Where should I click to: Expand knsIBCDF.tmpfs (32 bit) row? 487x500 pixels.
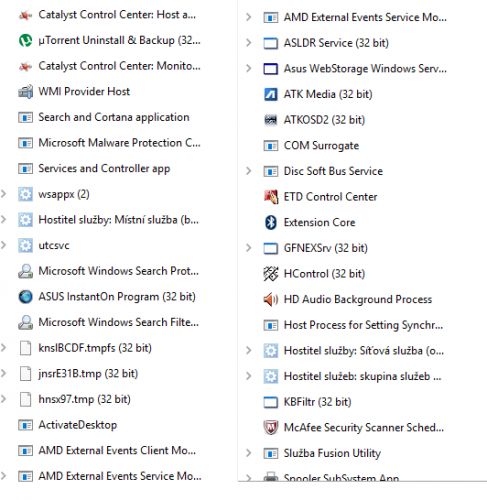4,348
